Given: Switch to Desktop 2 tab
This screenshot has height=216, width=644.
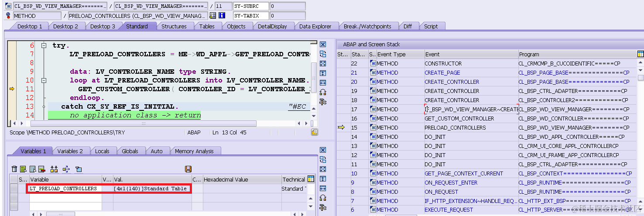Looking at the screenshot, I should pos(65,26).
